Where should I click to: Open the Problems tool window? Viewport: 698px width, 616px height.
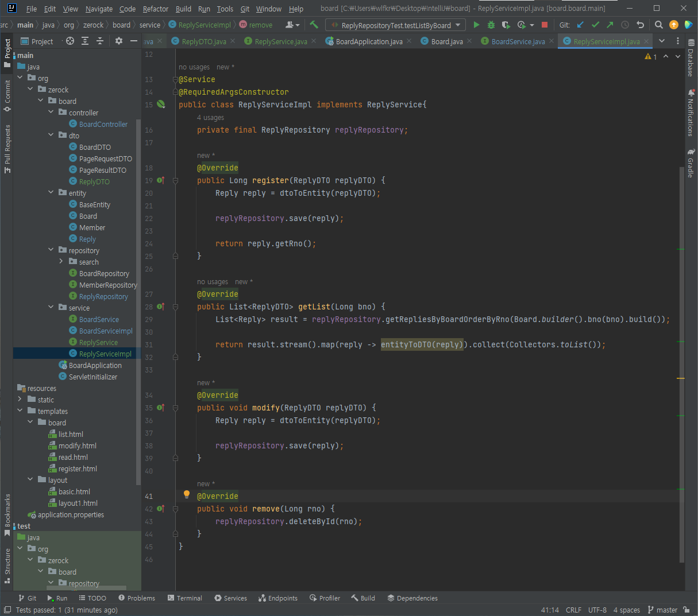136,598
